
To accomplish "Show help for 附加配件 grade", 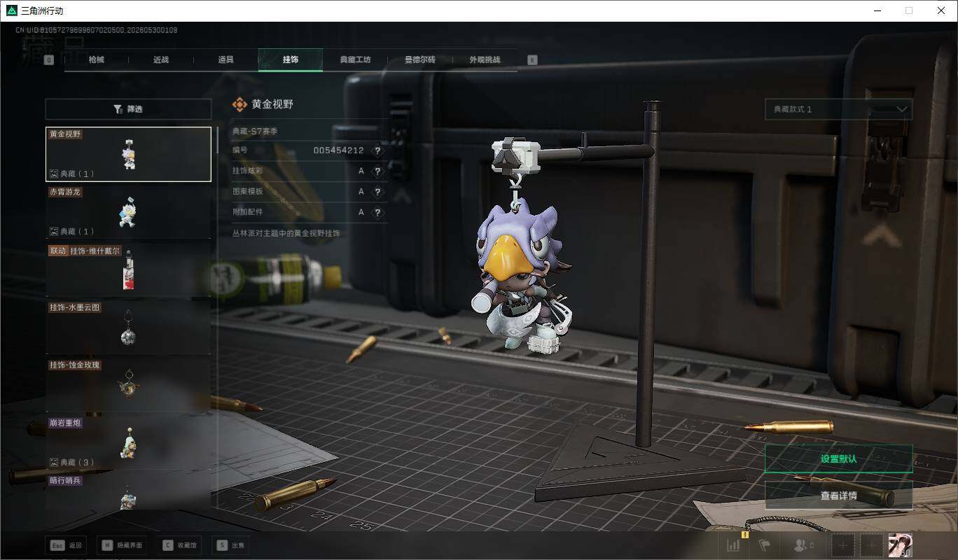I will click(378, 212).
